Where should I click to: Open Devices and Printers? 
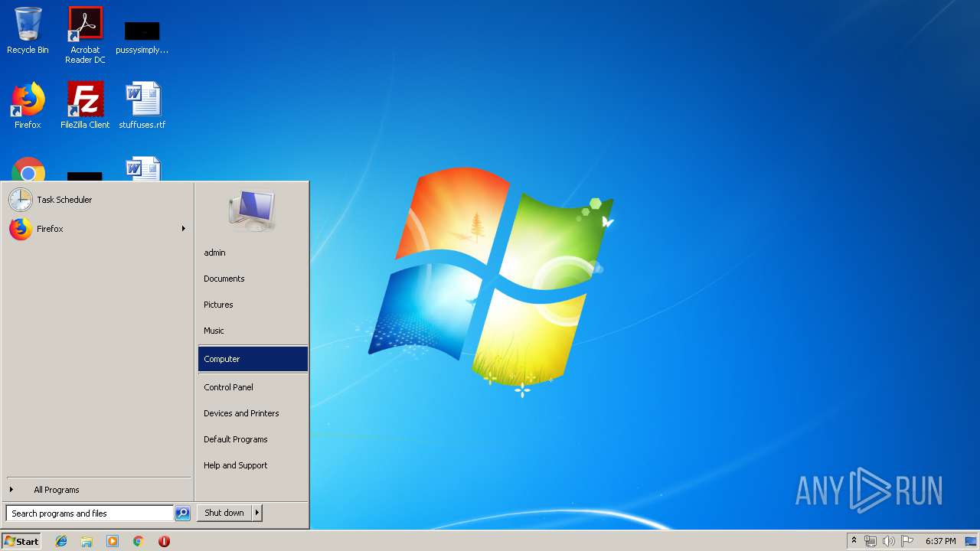tap(253, 413)
